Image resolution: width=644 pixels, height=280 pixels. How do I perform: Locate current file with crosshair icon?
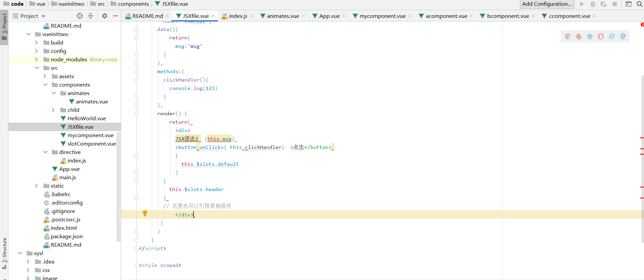[x=80, y=16]
